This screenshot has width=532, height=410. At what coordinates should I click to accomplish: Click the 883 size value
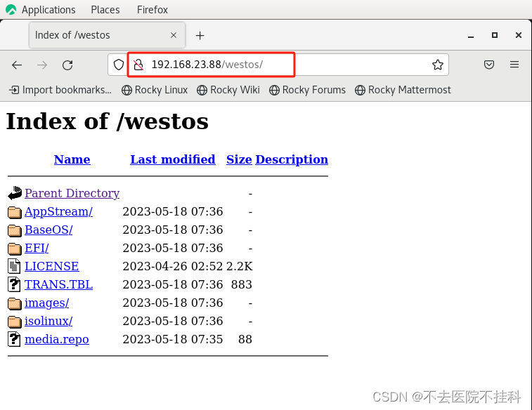[x=242, y=284]
